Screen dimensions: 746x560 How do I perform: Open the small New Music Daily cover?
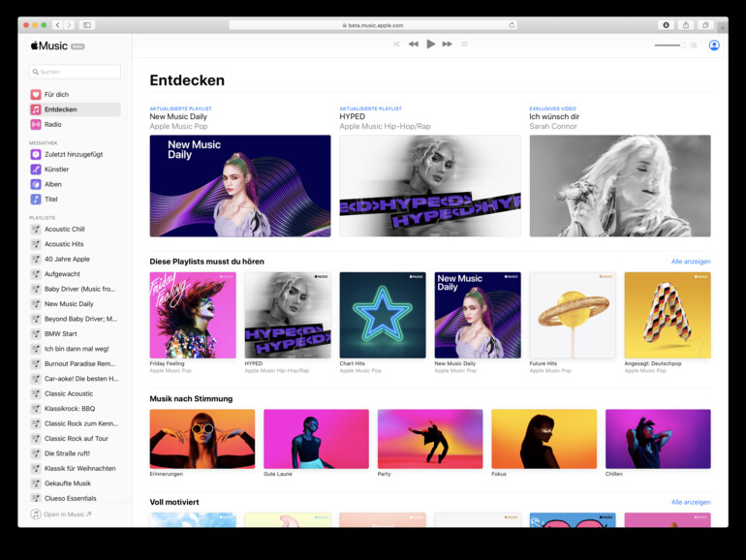[478, 315]
